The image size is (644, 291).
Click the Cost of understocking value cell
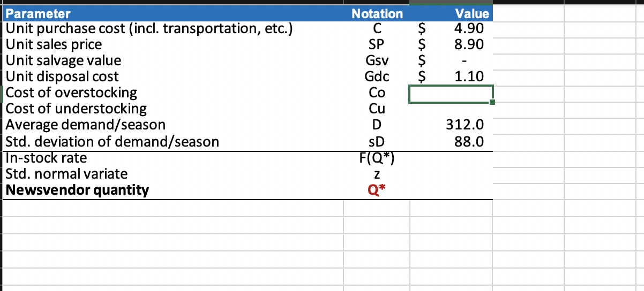(x=451, y=109)
